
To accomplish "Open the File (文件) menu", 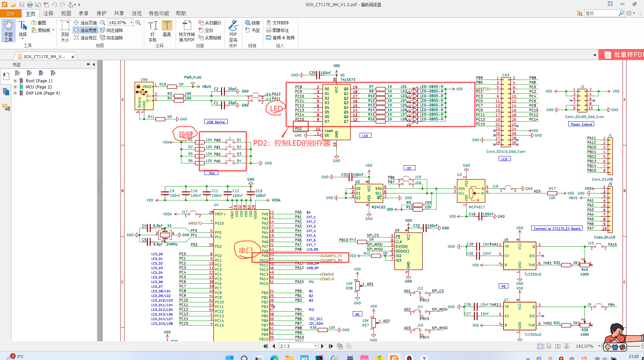I will [11, 14].
